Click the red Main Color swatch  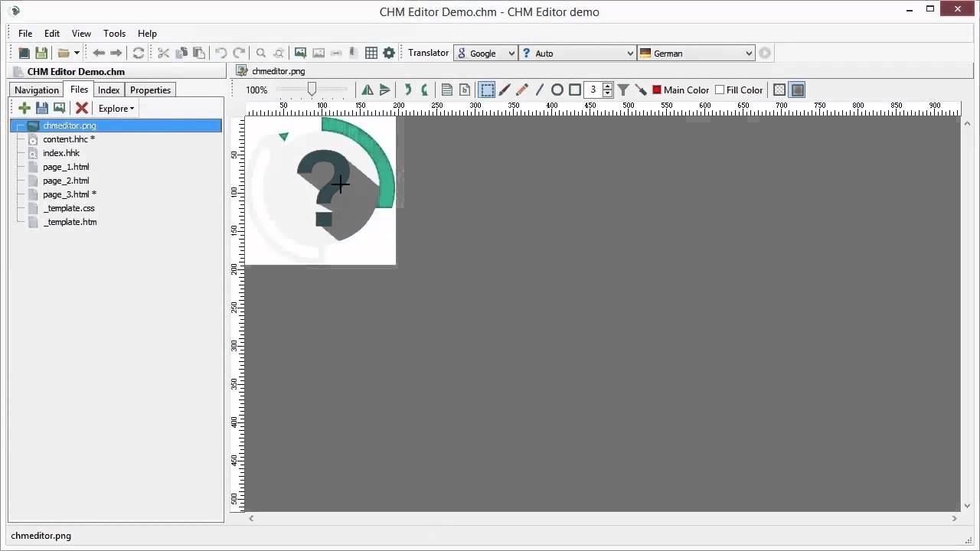[x=657, y=90]
